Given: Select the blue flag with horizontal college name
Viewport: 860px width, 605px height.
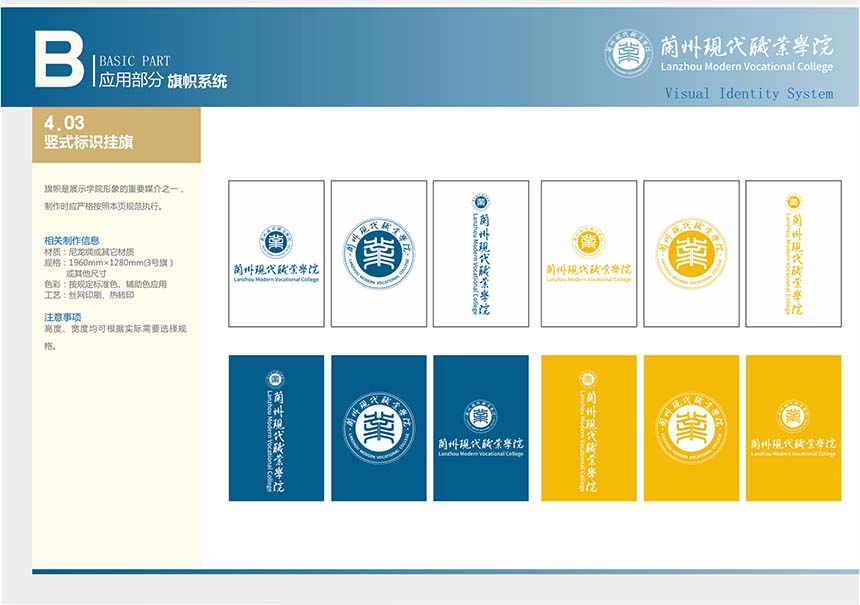Looking at the screenshot, I should [x=481, y=428].
